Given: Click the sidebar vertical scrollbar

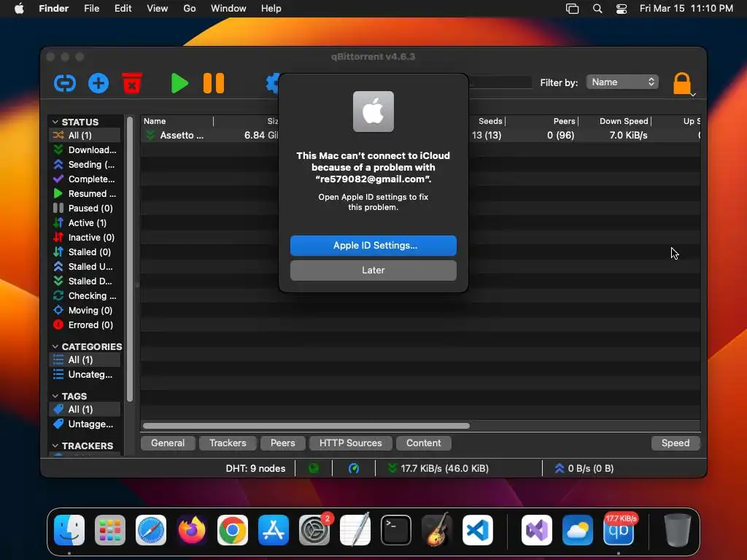Looking at the screenshot, I should click(x=130, y=260).
